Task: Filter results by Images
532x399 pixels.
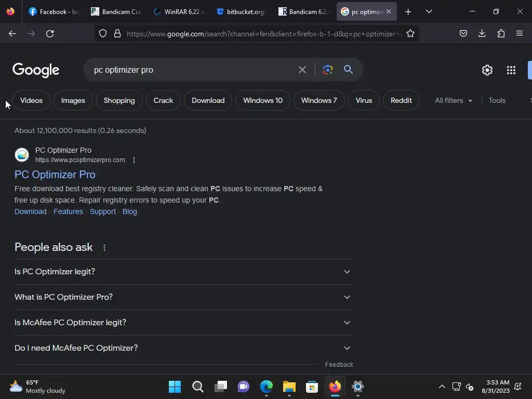Action: 73,100
